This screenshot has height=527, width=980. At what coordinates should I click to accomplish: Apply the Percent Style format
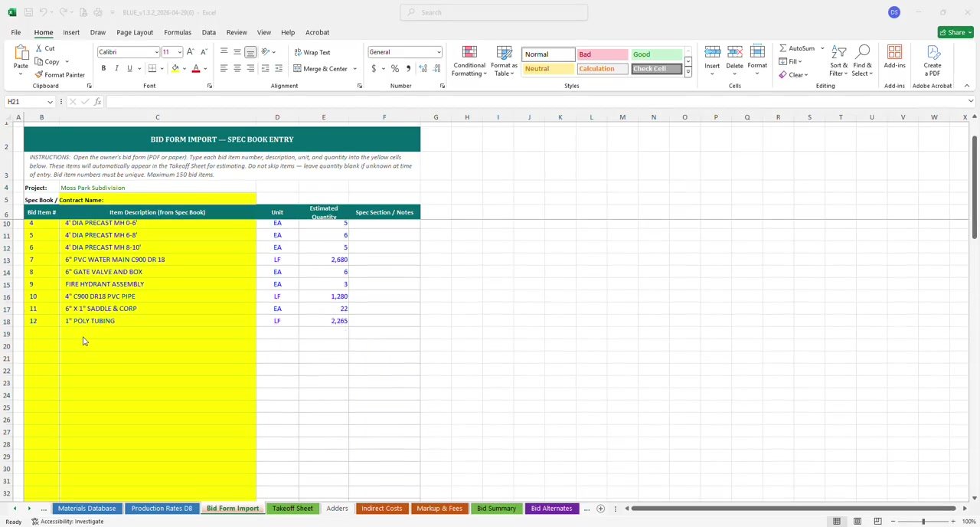(395, 68)
